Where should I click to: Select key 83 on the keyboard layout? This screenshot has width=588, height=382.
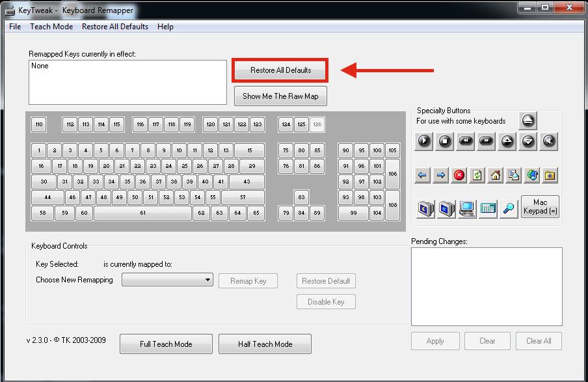302,197
